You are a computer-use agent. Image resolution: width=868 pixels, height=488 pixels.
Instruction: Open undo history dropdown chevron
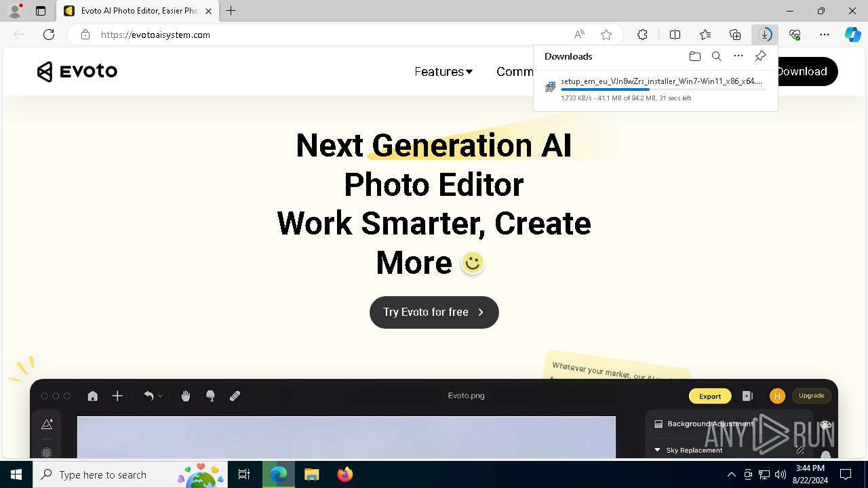pyautogui.click(x=160, y=396)
